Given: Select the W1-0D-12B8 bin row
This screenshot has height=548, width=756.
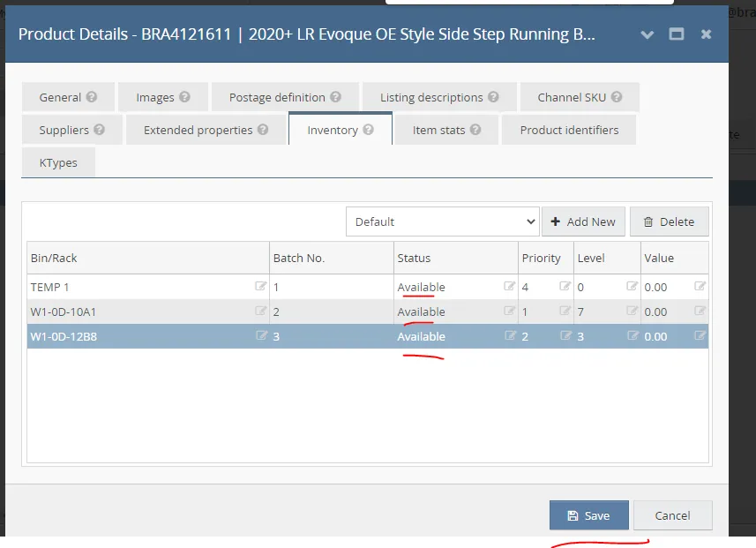Looking at the screenshot, I should coord(367,336).
